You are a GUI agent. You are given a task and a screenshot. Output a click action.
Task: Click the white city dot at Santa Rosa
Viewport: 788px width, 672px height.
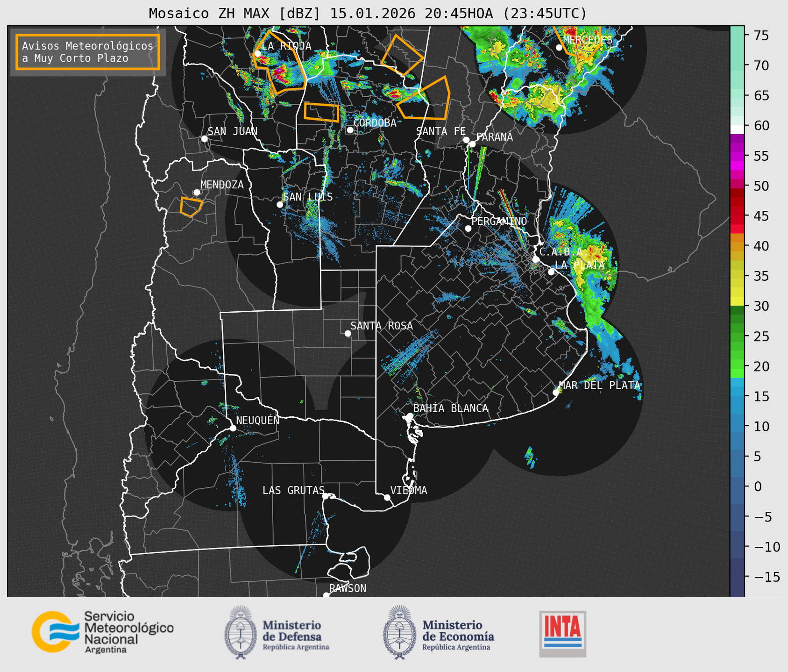coord(348,333)
